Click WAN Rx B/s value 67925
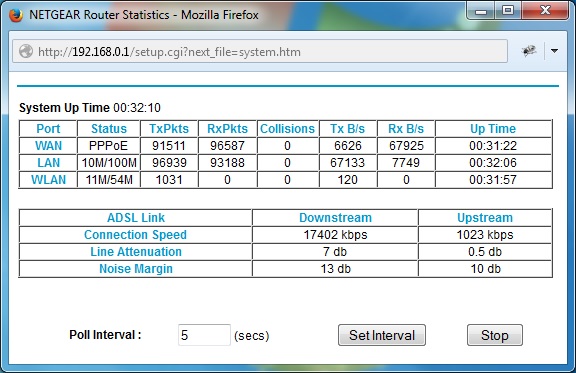 pos(406,146)
